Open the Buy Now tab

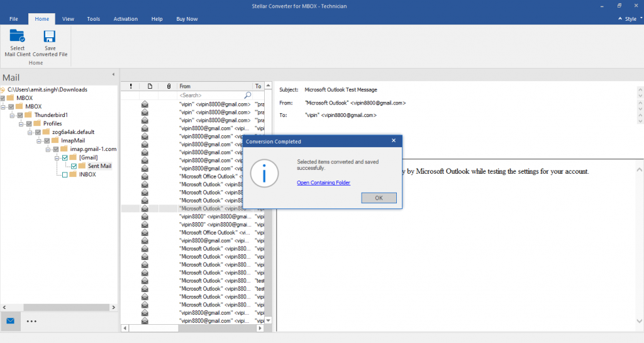(187, 19)
